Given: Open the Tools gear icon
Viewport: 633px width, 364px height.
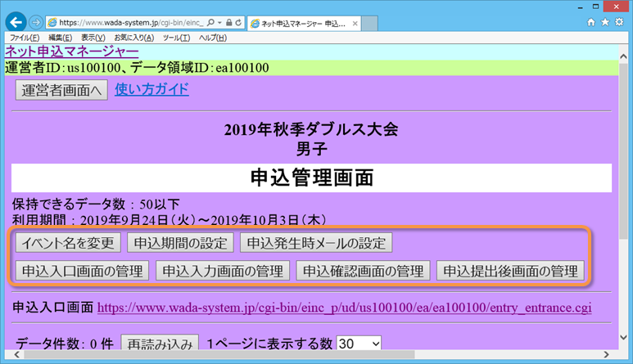Looking at the screenshot, I should [x=619, y=22].
